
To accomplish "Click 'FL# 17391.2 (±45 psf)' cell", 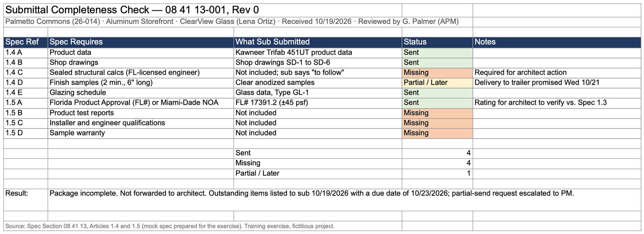I will tap(318, 103).
